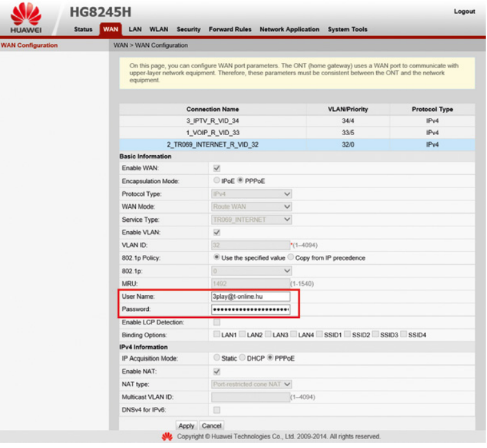Image resolution: width=487 pixels, height=448 pixels.
Task: Click the Connection Name column header
Action: point(213,109)
